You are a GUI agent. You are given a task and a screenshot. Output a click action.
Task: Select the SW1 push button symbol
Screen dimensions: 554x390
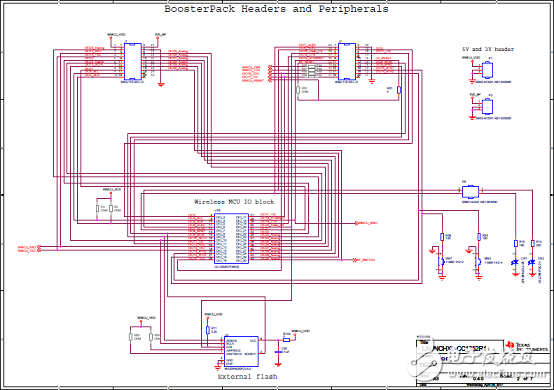click(441, 262)
